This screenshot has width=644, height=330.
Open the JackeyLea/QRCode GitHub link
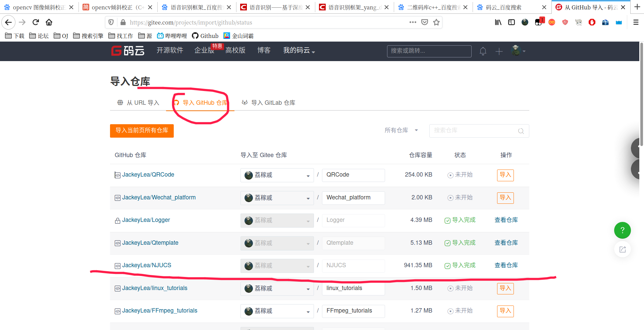[148, 175]
